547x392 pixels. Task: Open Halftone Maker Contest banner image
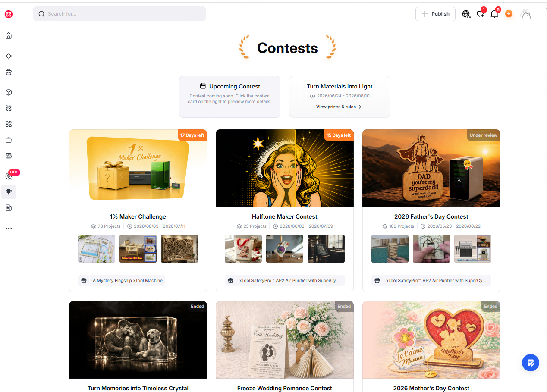285,168
